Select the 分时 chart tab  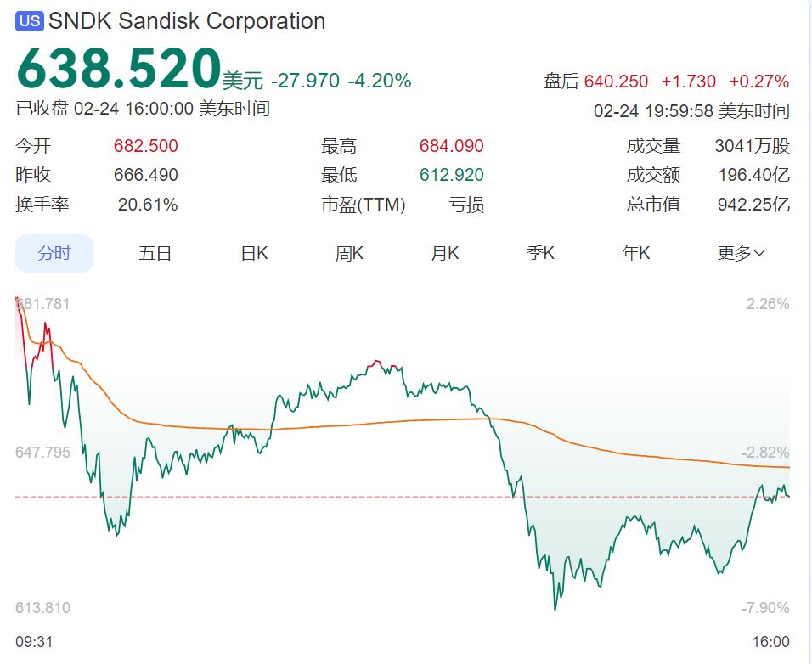point(54,253)
